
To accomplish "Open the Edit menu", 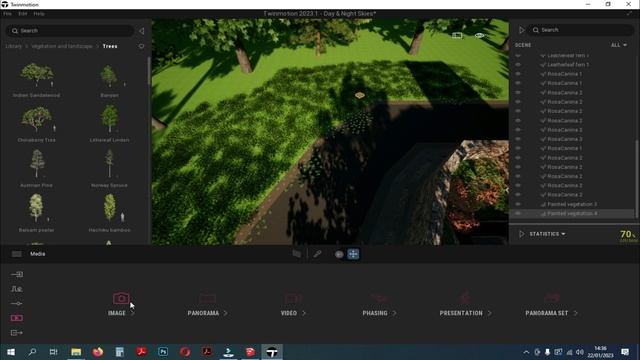I will tap(22, 13).
